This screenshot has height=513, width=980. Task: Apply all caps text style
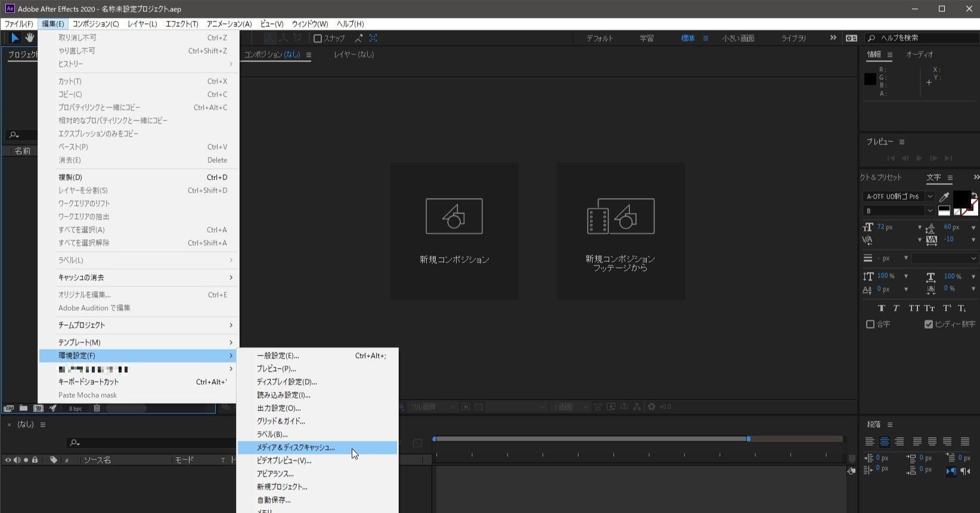[914, 308]
